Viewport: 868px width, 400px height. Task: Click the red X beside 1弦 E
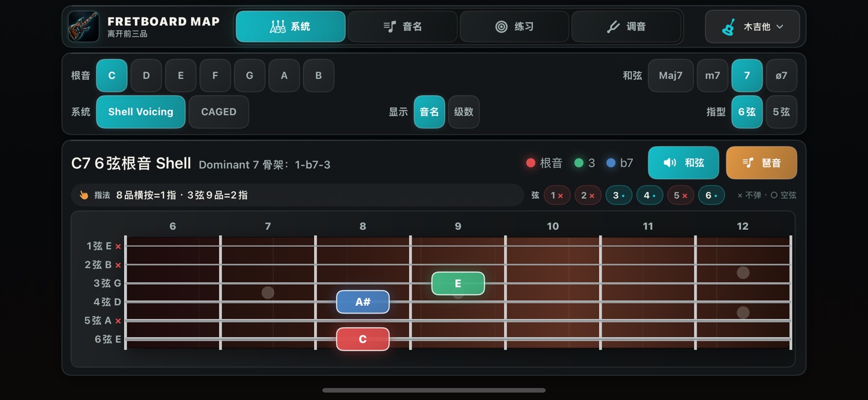[118, 246]
